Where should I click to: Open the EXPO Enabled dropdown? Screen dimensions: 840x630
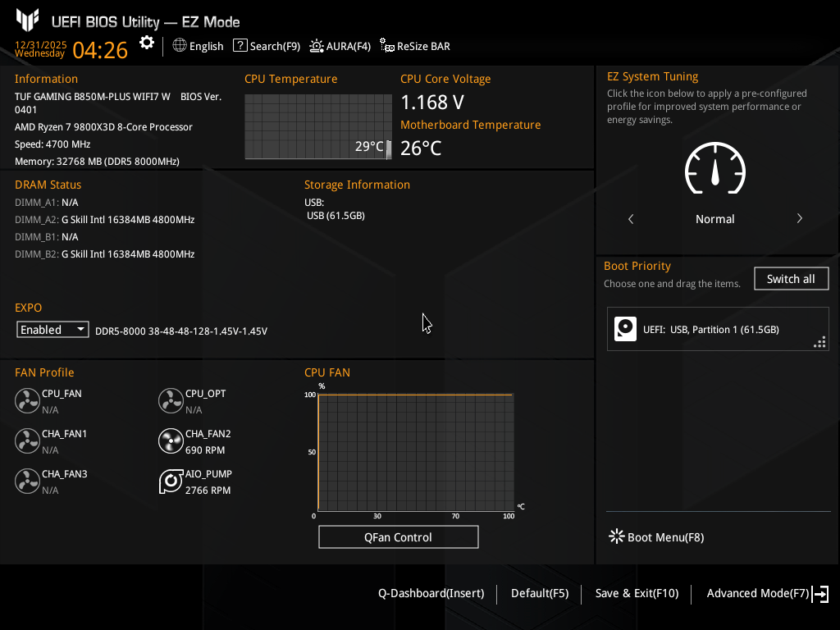pos(52,330)
